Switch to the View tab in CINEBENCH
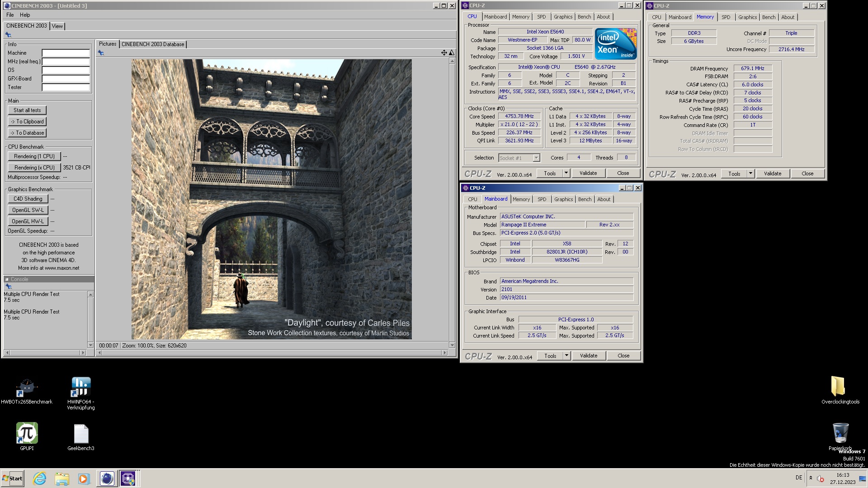This screenshot has height=488, width=868. tap(57, 26)
